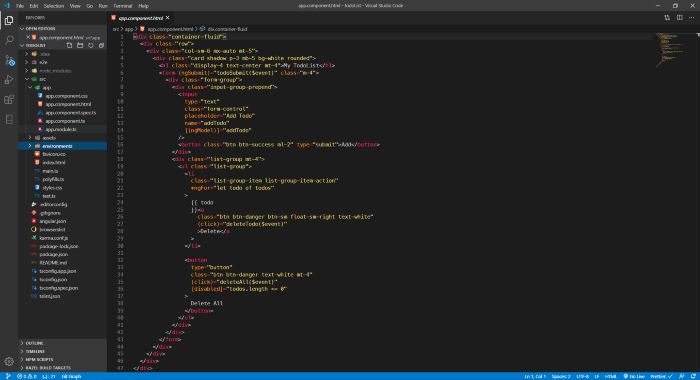Viewport: 700px width, 380px height.
Task: Change language mode from HTML
Action: [611, 376]
